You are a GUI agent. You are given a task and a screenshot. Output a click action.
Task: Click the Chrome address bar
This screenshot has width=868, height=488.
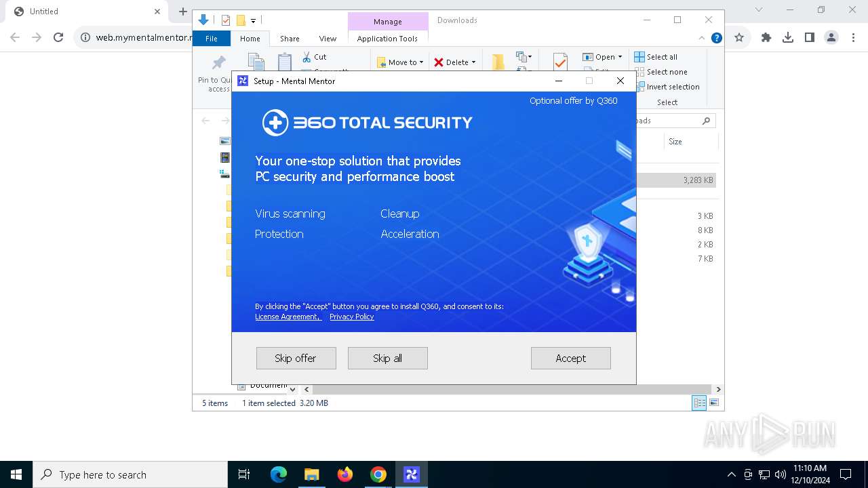coord(133,38)
